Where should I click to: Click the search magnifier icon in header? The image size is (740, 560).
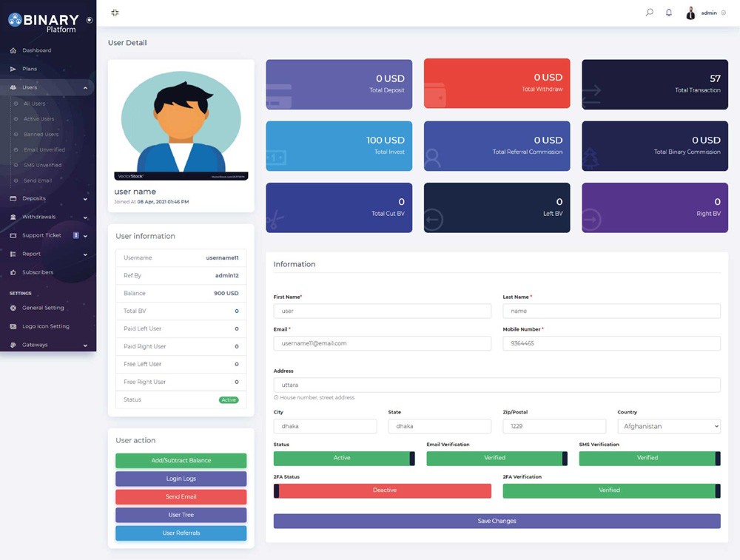click(649, 13)
